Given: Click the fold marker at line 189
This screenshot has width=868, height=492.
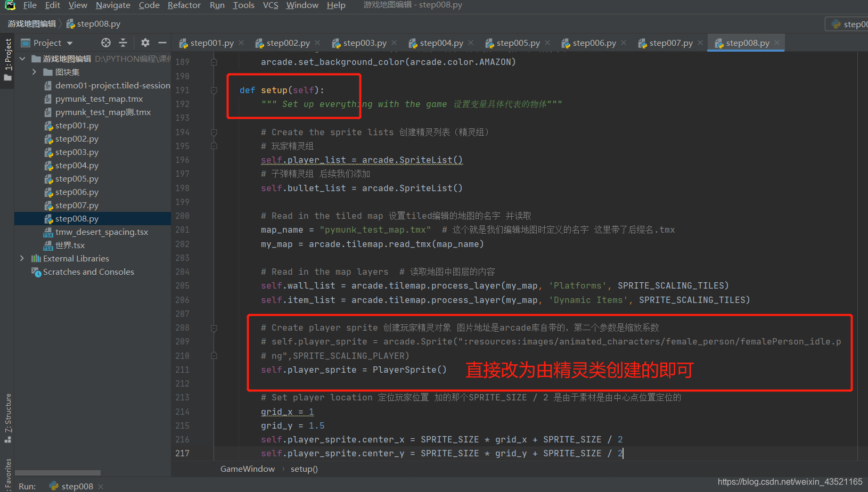Looking at the screenshot, I should point(214,62).
